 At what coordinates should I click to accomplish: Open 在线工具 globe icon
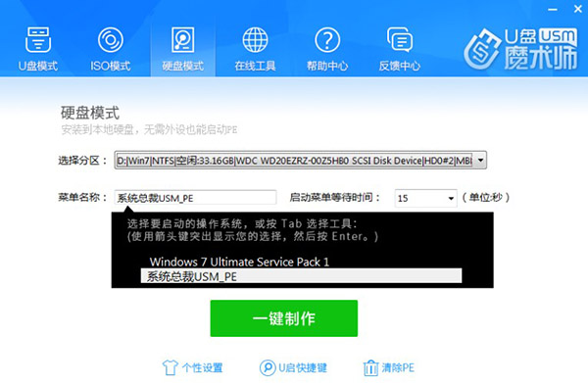pyautogui.click(x=255, y=39)
